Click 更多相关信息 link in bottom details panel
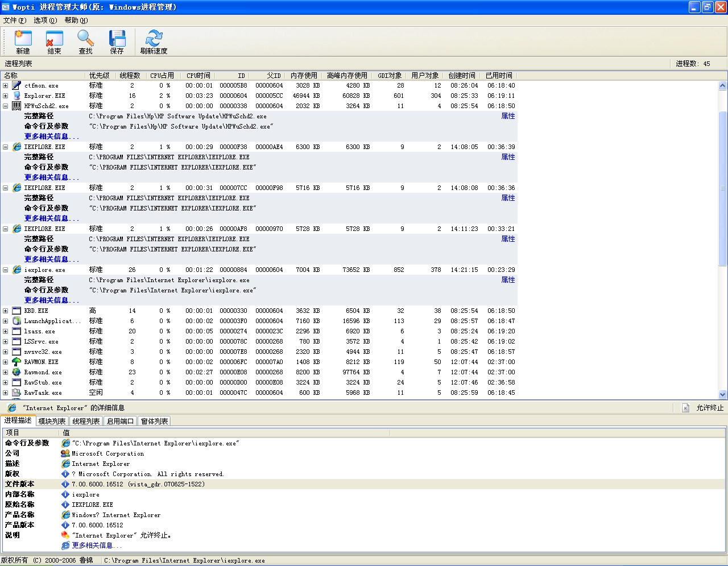Image resolution: width=728 pixels, height=566 pixels. pyautogui.click(x=96, y=546)
